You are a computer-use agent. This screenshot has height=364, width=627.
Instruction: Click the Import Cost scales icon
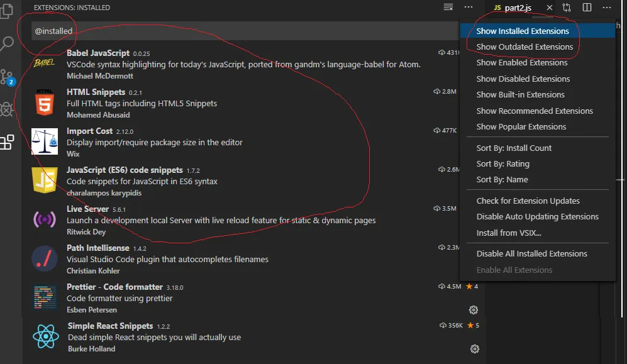[x=45, y=141]
